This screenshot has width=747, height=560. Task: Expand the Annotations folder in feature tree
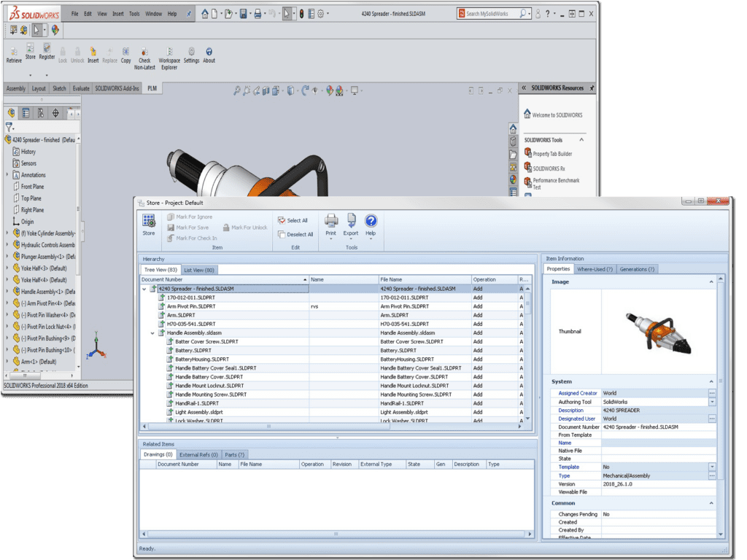click(x=7, y=174)
